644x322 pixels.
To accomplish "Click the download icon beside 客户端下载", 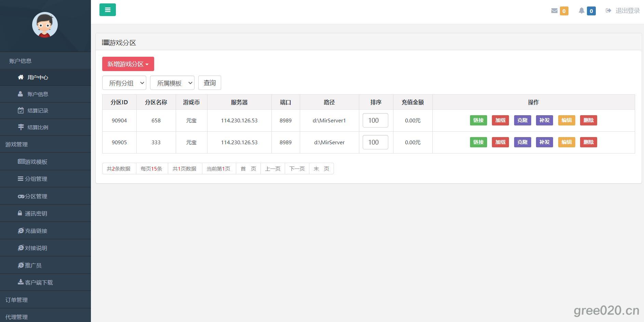I will [21, 282].
